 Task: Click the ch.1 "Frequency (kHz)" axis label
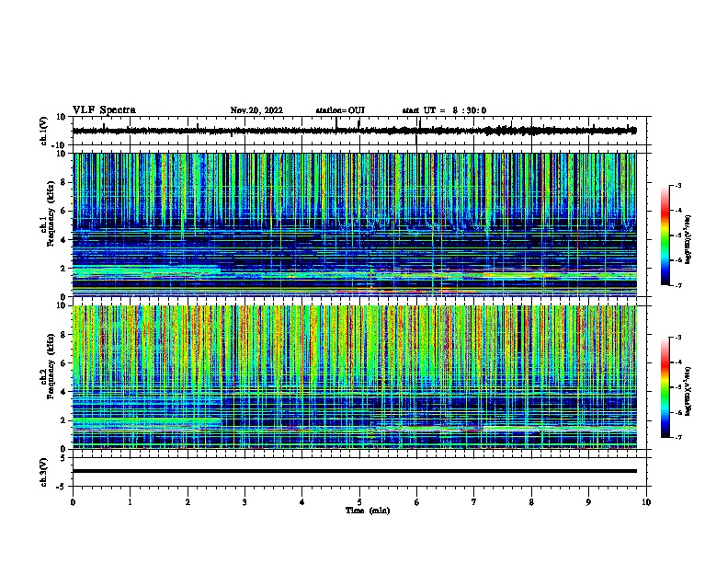click(51, 213)
